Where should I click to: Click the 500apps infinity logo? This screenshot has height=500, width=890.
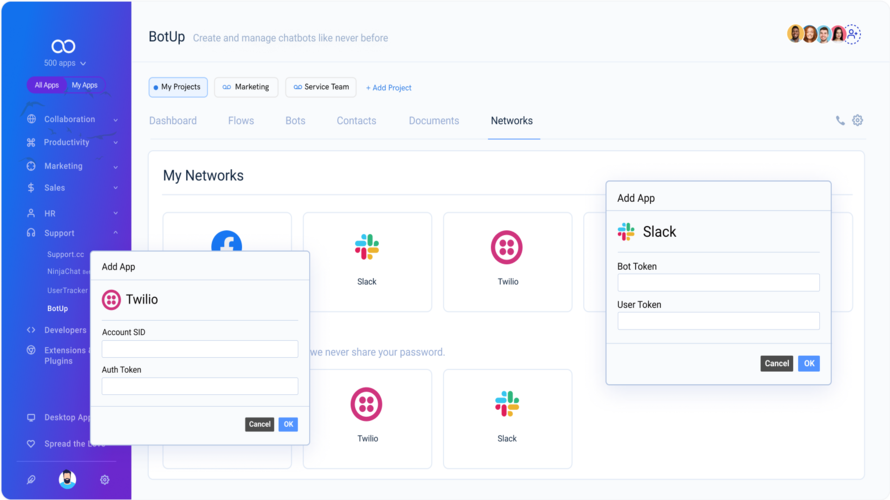[63, 46]
